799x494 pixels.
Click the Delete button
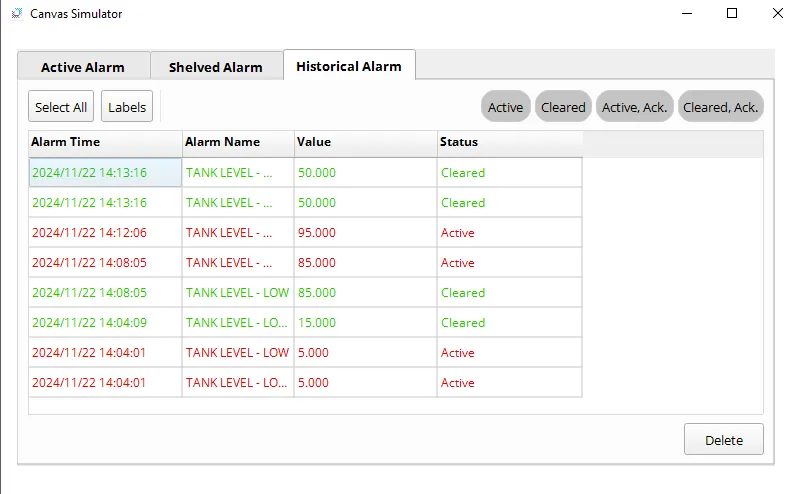coord(723,440)
